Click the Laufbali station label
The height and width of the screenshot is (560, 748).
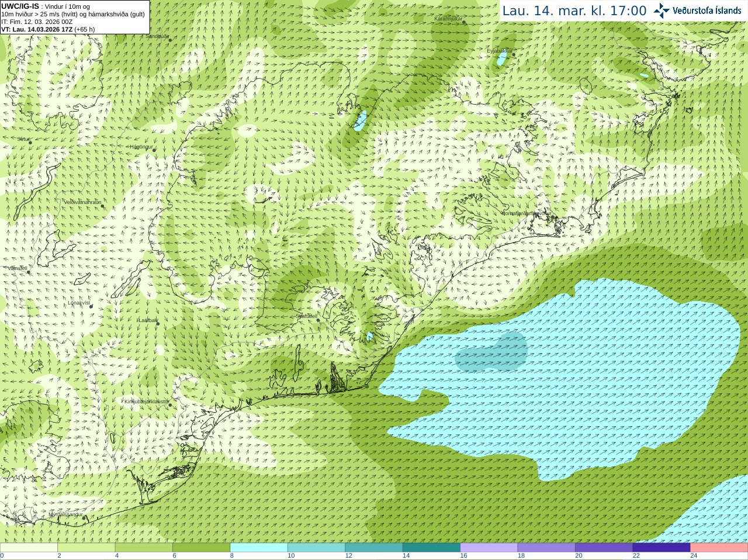[x=148, y=320]
